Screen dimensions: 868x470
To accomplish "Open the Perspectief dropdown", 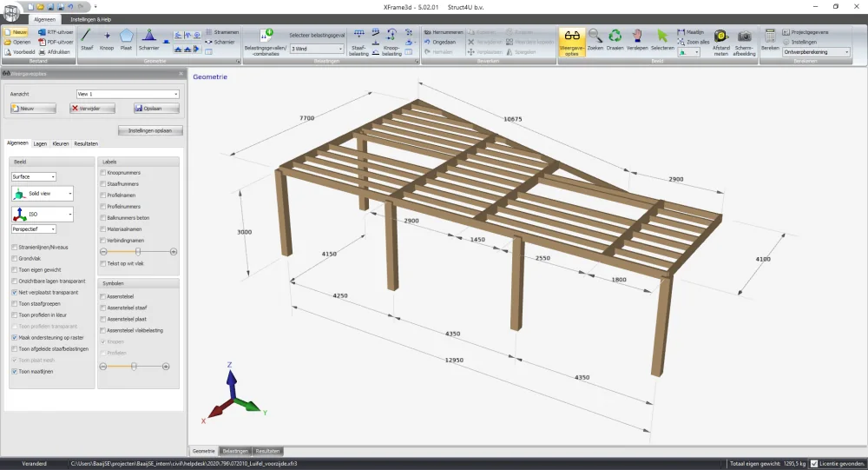I will 34,228.
